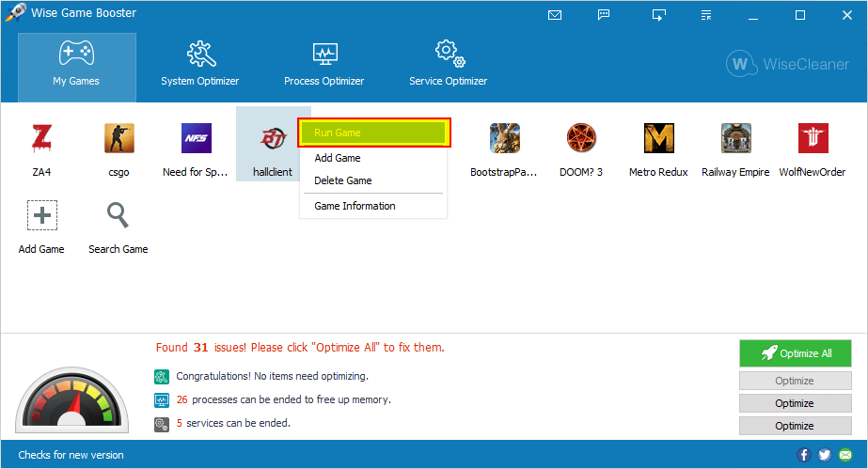
Task: Click the WiseCleaner logo
Action: point(787,64)
